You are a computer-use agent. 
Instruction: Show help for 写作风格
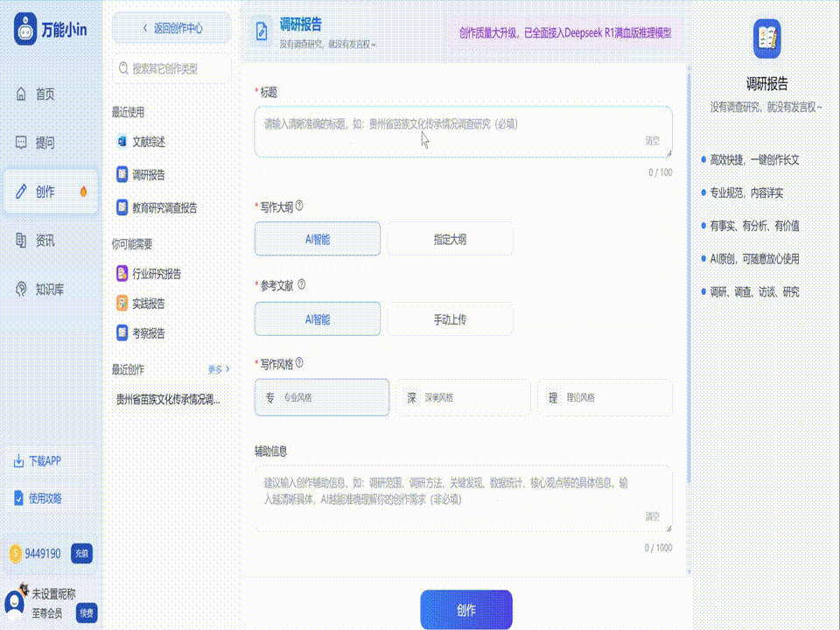coord(299,362)
